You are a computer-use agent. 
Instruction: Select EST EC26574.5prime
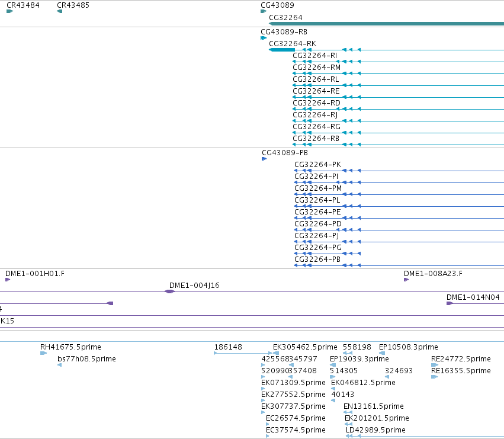[296, 418]
